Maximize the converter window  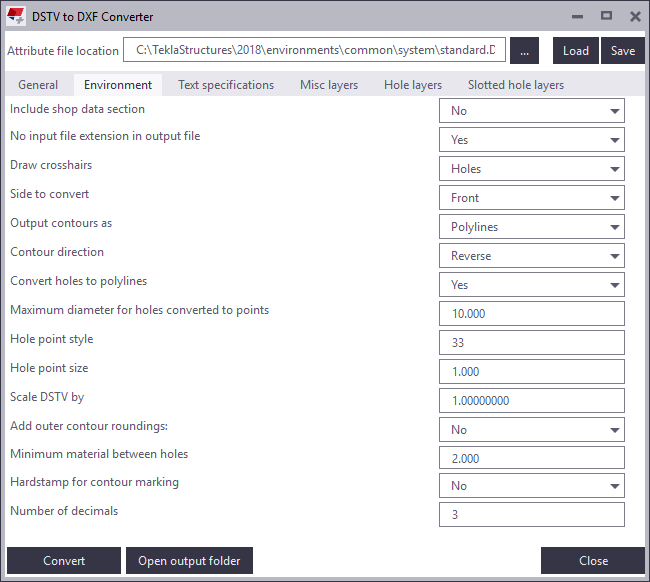tap(606, 17)
